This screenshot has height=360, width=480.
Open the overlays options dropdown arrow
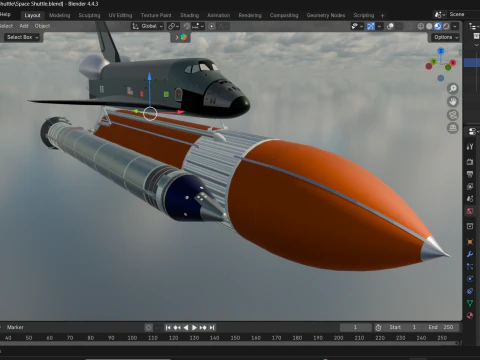(398, 26)
